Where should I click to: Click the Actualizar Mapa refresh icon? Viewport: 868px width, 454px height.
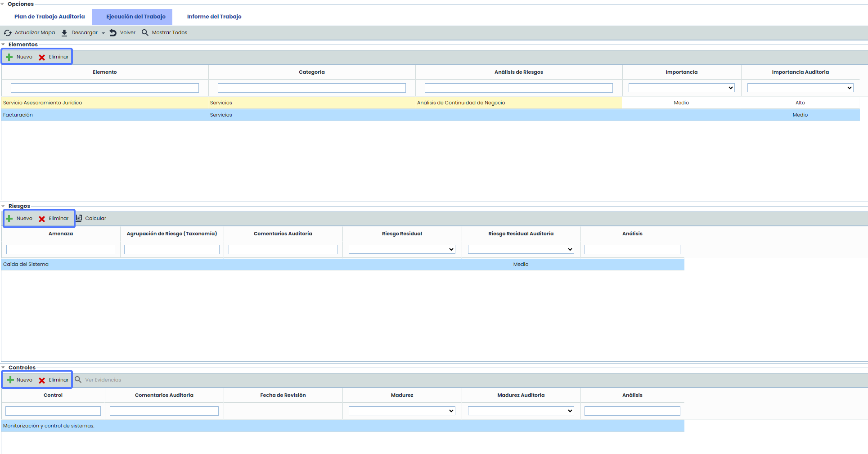pos(8,33)
